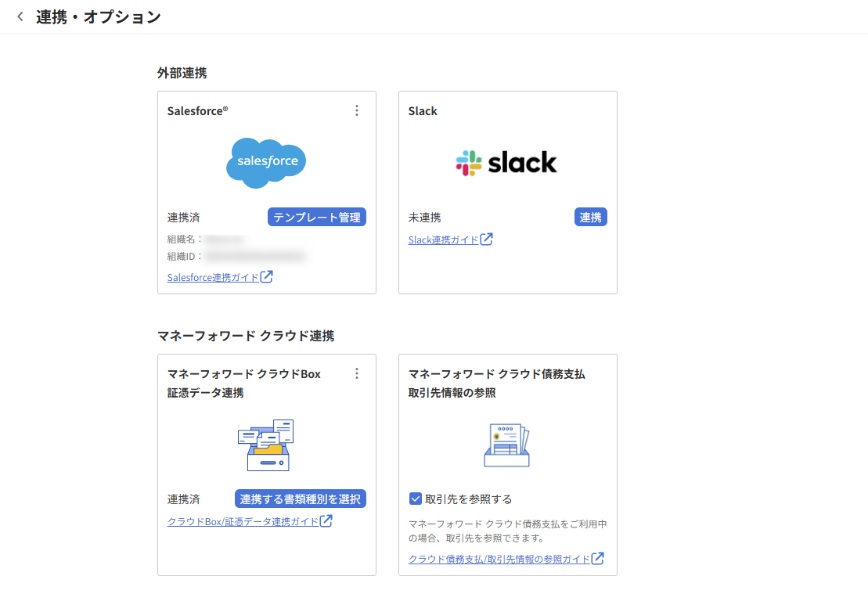The width and height of the screenshot is (868, 605).
Task: Expand the クラウドBox card three-dot menu
Action: pyautogui.click(x=357, y=373)
